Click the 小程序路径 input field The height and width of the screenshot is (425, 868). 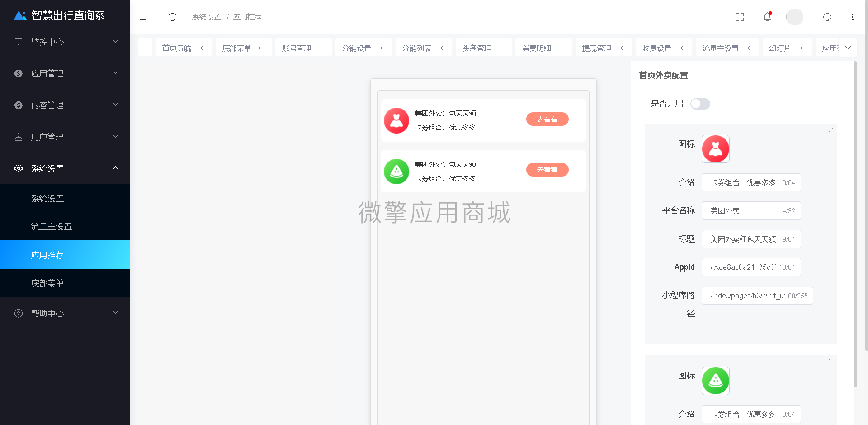[757, 296]
